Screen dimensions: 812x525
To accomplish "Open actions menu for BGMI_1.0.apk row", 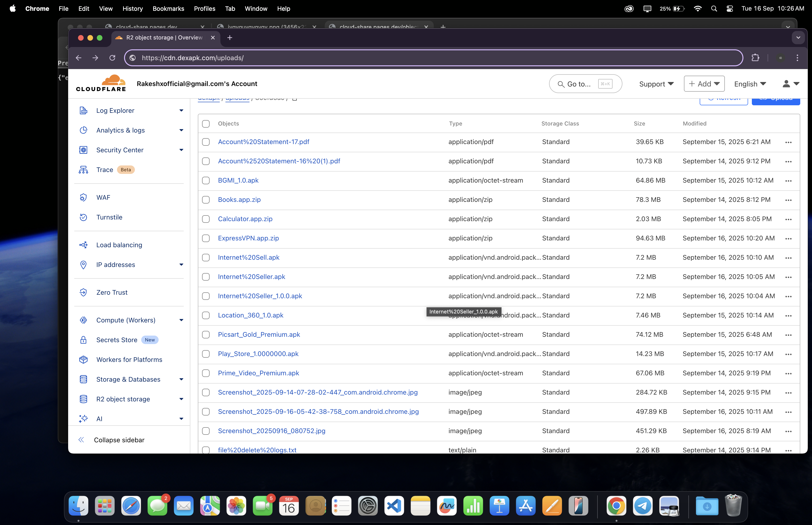I will (788, 181).
